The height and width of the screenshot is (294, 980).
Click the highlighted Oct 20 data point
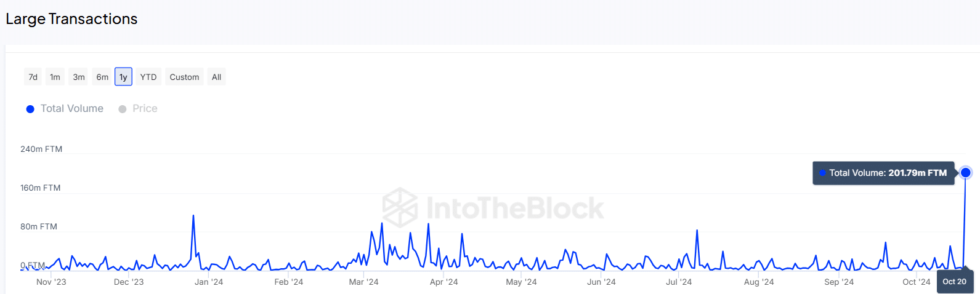coord(966,172)
